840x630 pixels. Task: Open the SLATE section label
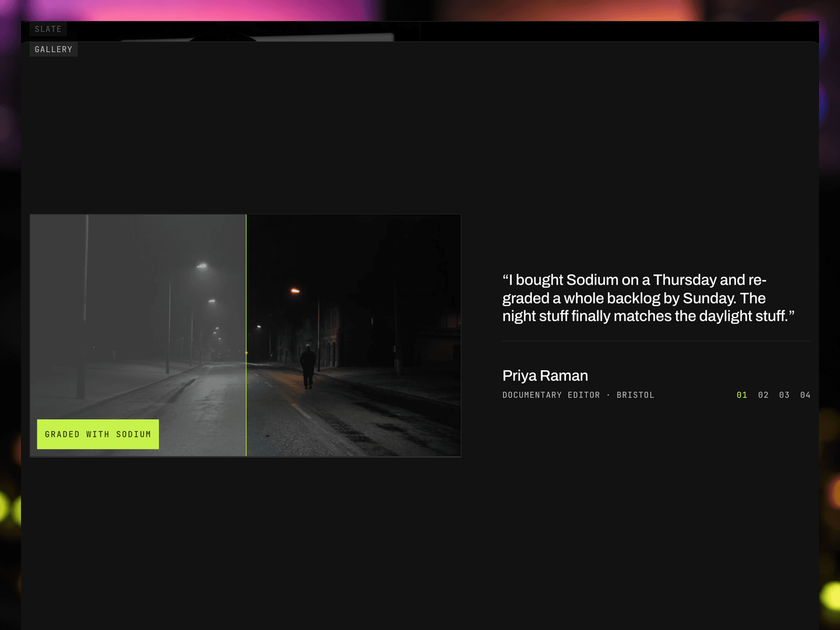(48, 29)
